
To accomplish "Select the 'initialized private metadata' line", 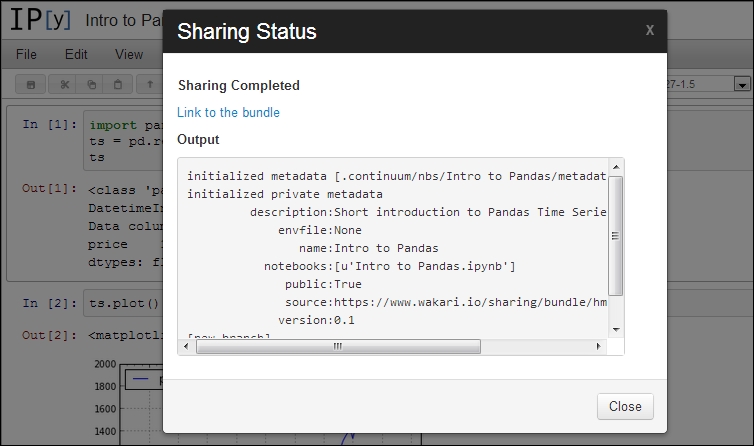I will (x=285, y=194).
